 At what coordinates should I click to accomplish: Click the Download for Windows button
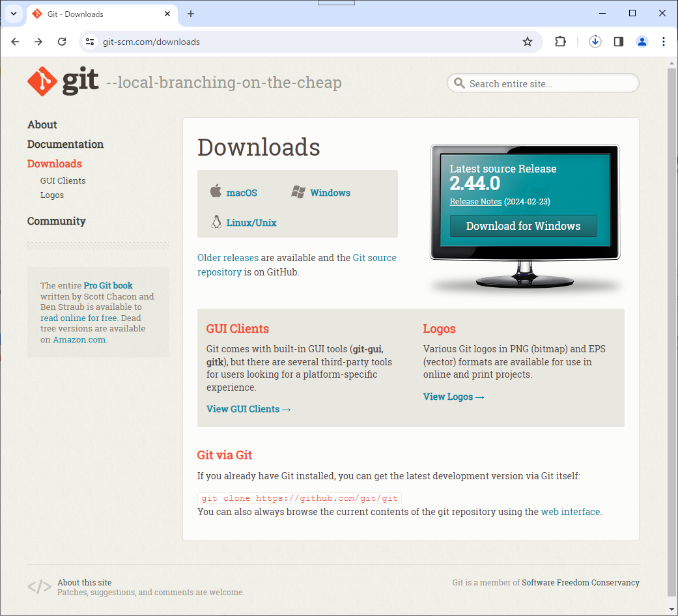click(523, 226)
